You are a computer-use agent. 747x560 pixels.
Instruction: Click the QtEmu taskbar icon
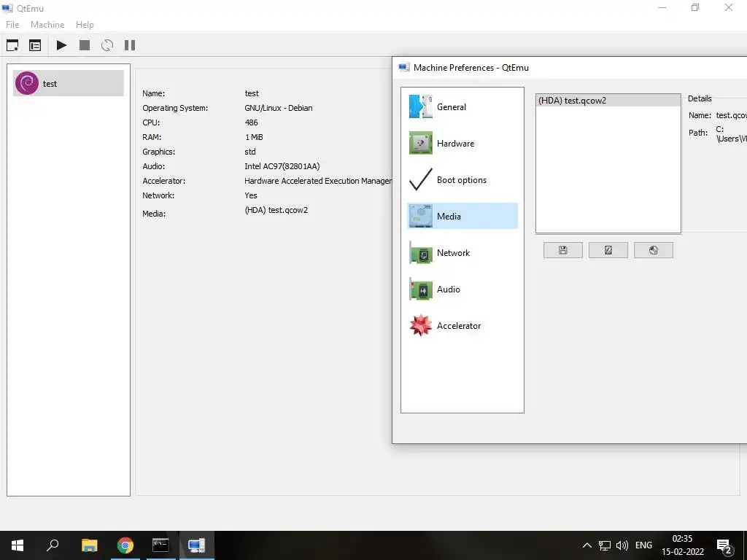196,545
